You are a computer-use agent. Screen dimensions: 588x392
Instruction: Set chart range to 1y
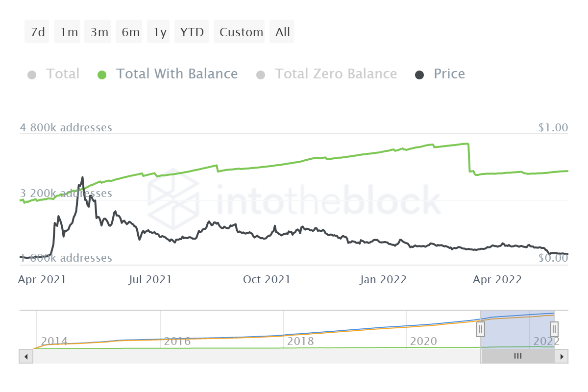(160, 32)
